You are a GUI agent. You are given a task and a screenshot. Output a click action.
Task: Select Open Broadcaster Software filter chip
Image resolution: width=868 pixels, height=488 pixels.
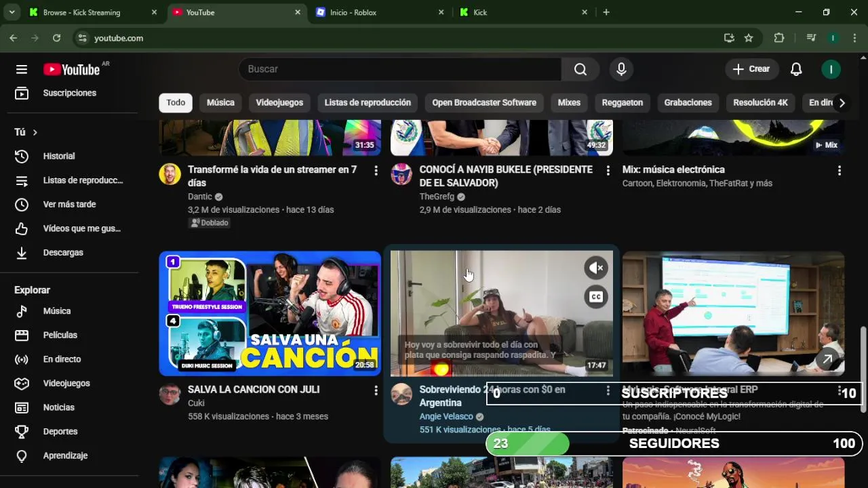(484, 103)
